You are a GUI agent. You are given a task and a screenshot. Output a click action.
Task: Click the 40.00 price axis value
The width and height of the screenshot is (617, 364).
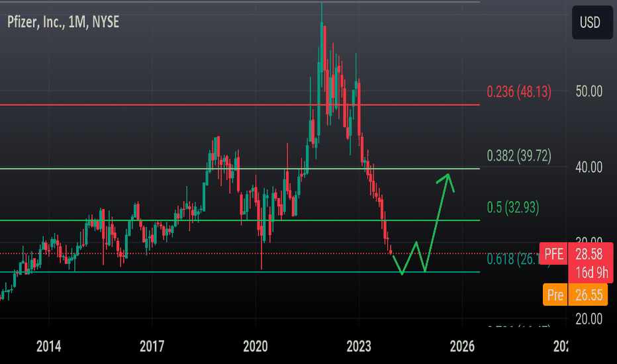coord(589,167)
